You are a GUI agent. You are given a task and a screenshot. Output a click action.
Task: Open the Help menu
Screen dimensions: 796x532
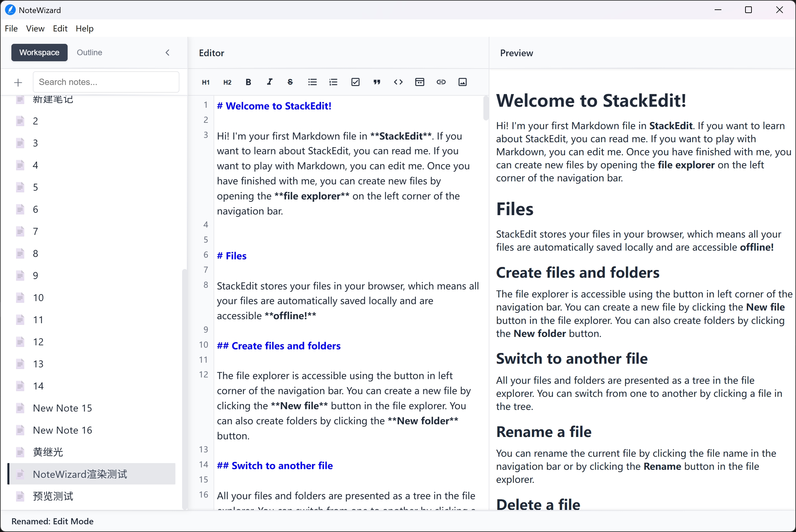(85, 28)
